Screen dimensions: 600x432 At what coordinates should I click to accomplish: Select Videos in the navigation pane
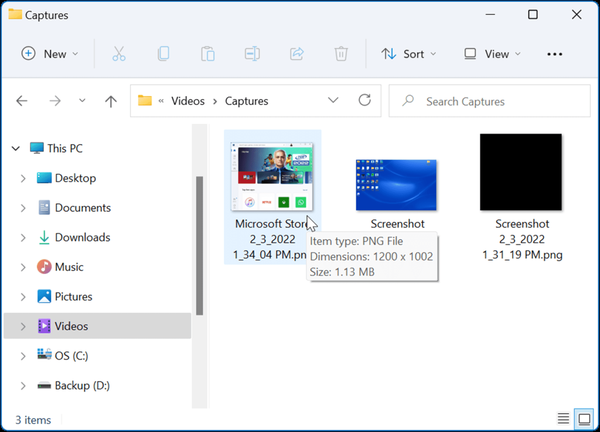[x=97, y=326]
